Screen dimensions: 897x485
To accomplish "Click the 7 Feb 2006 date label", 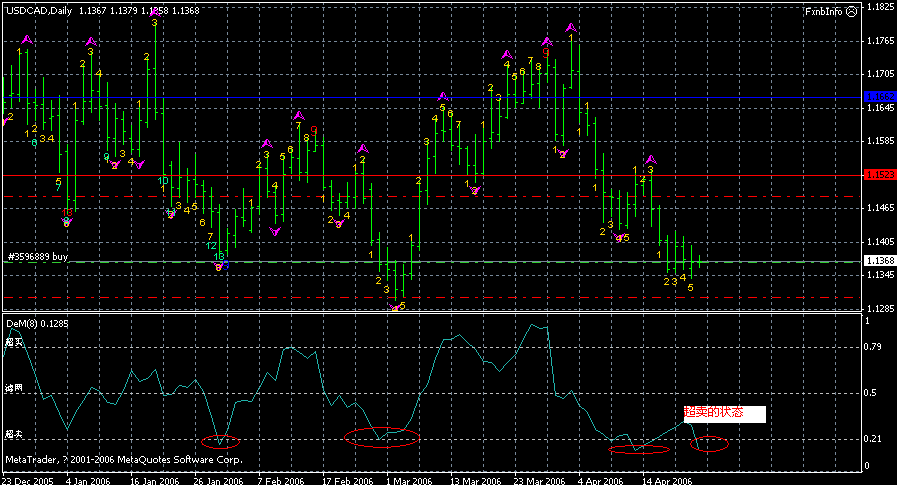I will pyautogui.click(x=281, y=480).
